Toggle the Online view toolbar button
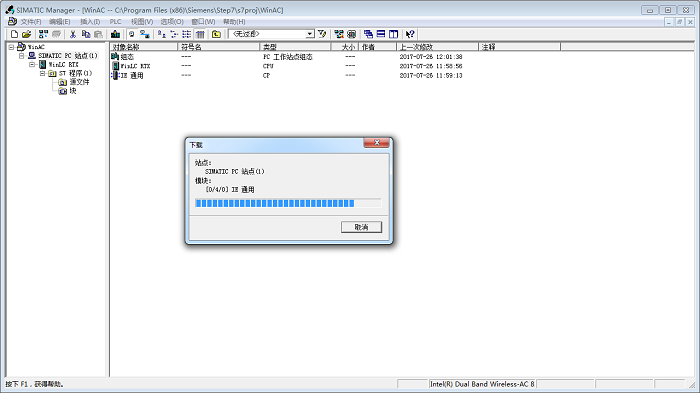 click(x=145, y=34)
